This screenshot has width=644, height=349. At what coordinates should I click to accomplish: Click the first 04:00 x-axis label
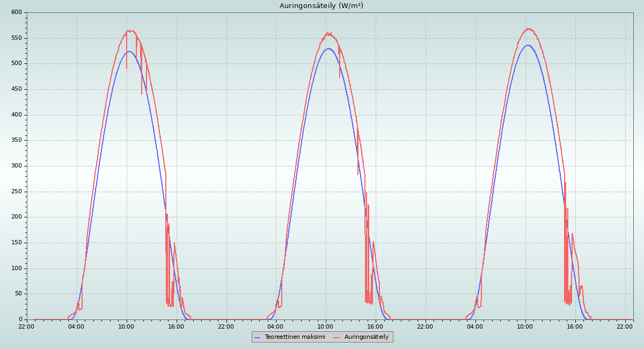tap(76, 326)
